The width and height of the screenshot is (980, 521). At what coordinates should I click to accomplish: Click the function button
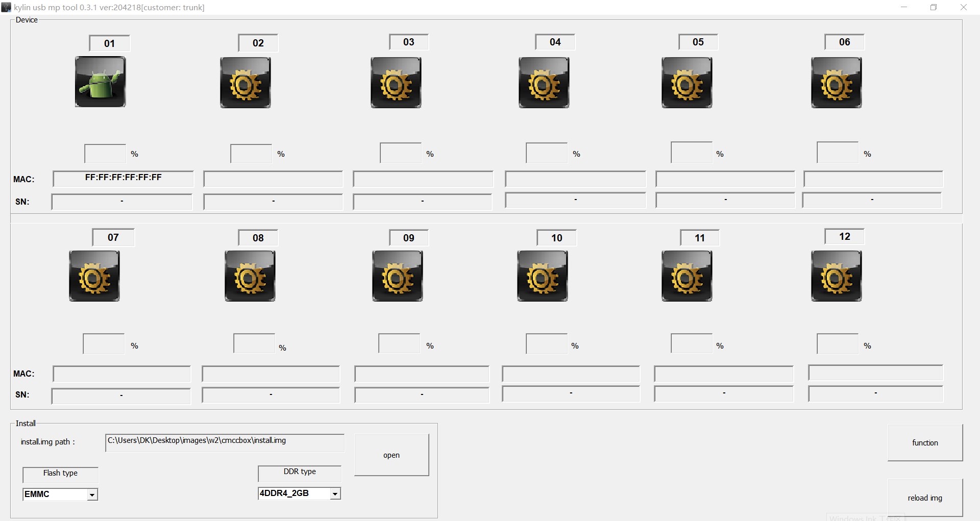coord(925,443)
